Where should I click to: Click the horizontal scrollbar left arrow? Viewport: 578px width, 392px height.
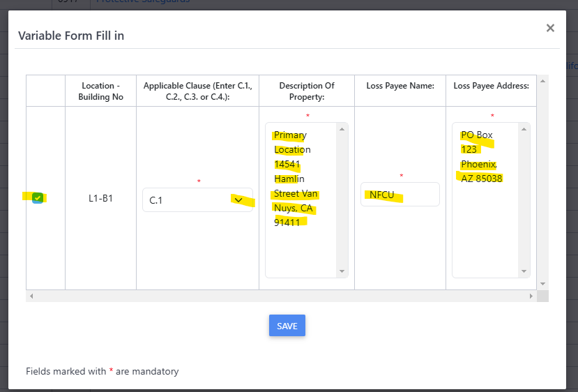point(31,296)
